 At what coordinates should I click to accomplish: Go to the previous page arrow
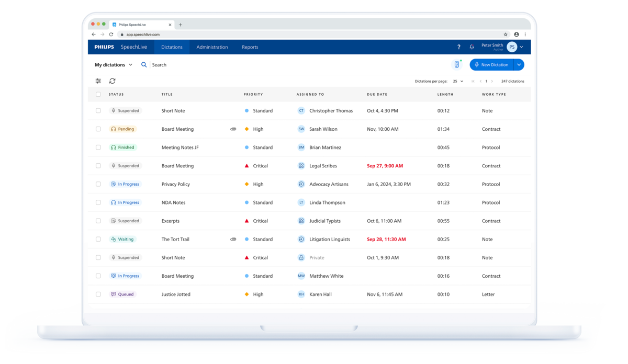[480, 82]
